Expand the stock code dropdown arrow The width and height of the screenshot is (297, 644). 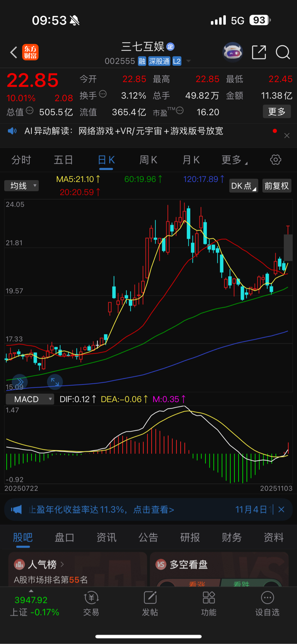189,61
